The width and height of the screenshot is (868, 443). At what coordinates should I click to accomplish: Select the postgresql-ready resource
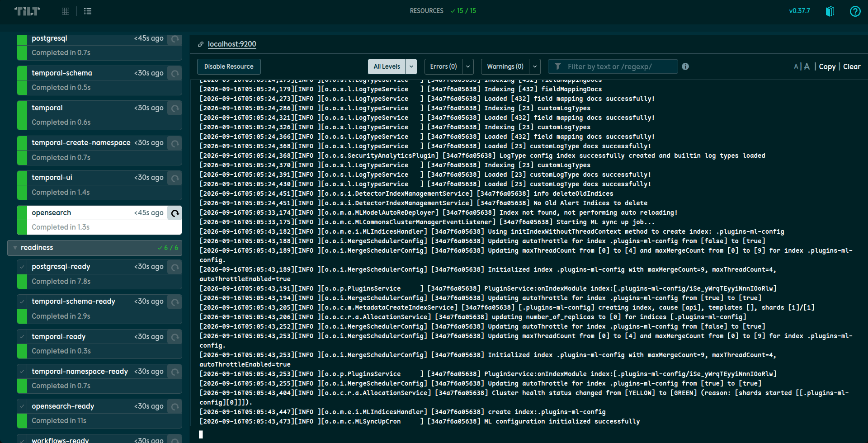[99, 274]
